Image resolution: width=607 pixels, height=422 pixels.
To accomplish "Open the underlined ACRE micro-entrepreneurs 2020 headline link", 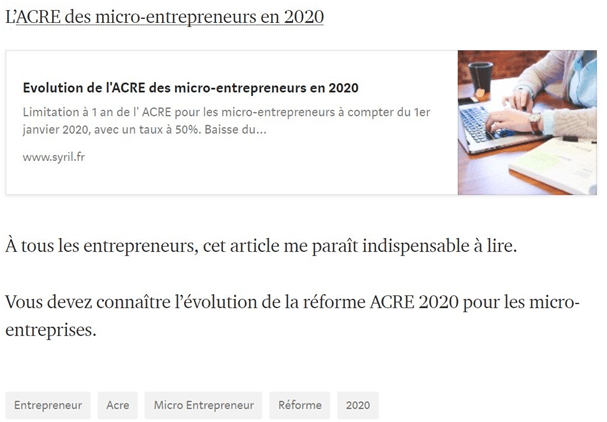I will pos(170,19).
